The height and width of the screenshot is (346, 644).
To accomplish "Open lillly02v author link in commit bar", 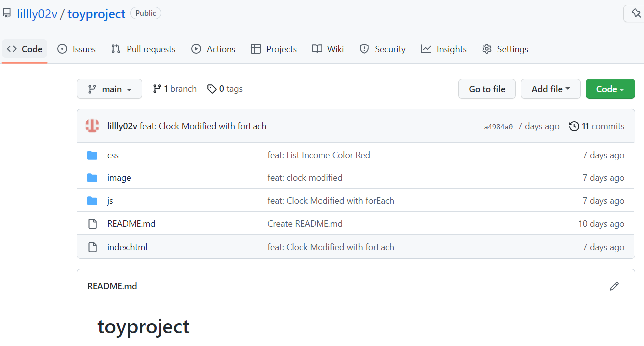I will click(122, 126).
